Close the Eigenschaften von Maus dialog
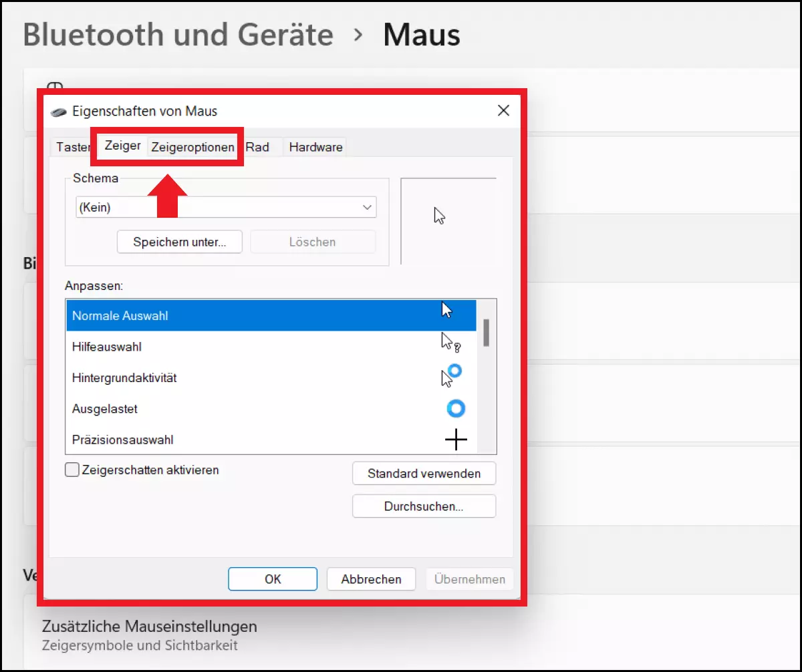 [504, 110]
